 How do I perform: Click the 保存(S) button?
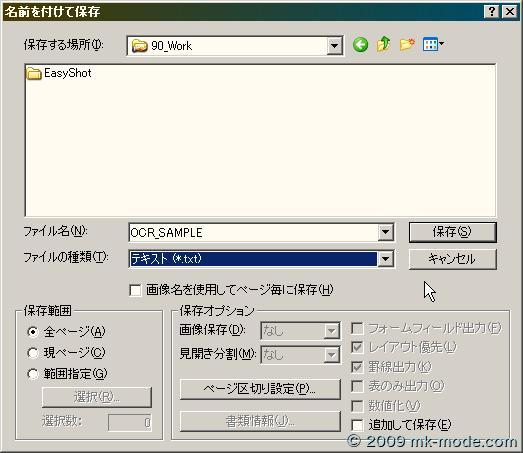(453, 232)
